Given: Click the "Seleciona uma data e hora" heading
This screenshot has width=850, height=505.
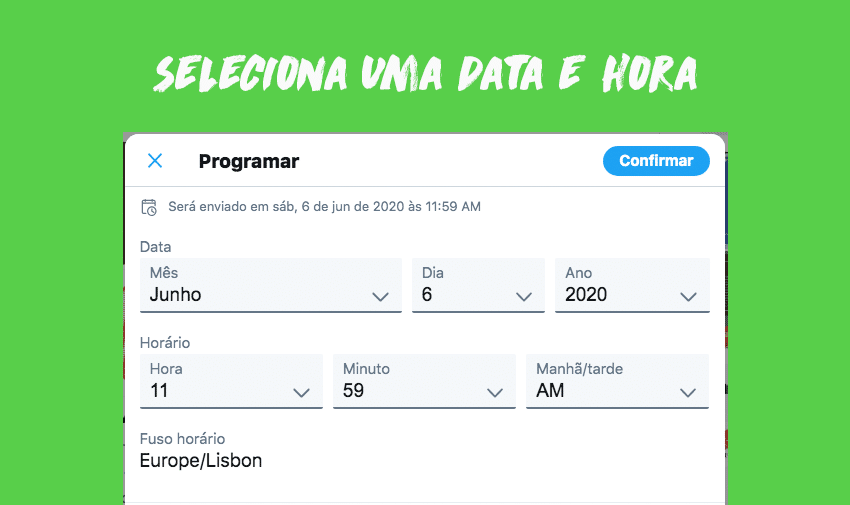Looking at the screenshot, I should coord(425,72).
